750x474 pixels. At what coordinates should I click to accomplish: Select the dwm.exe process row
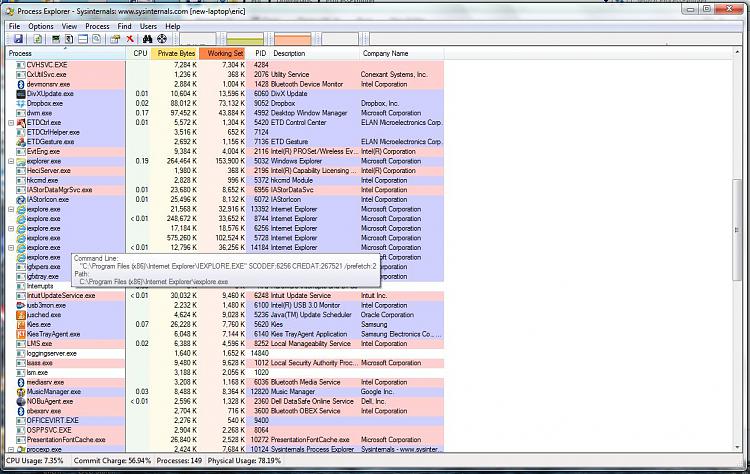[225, 113]
